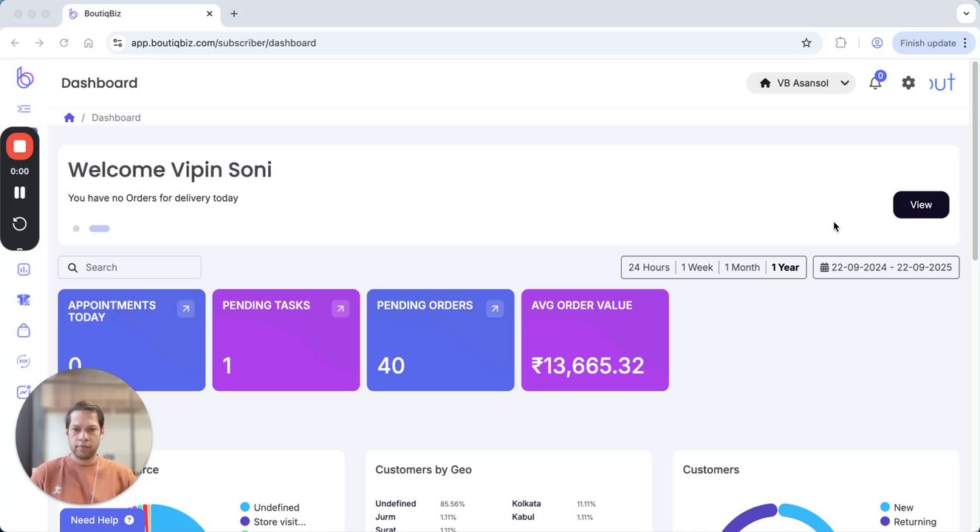980x532 pixels.
Task: Click the BoutiqBiz logo icon in the sidebar
Action: (x=25, y=78)
